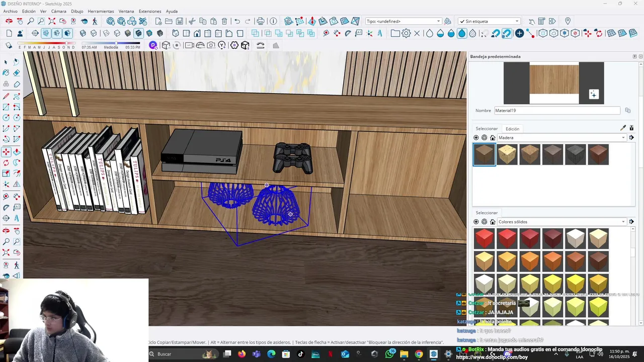This screenshot has height=362, width=644.
Task: Click the Print icon
Action: [x=261, y=21]
